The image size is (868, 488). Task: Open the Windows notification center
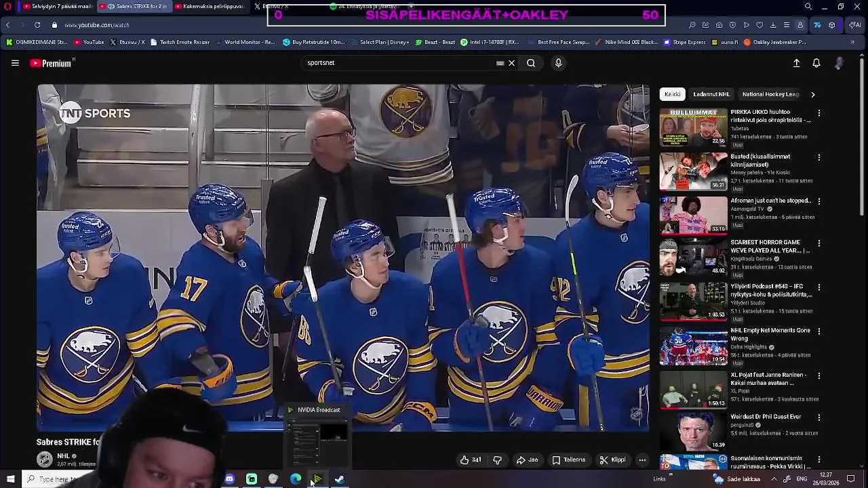tap(851, 479)
